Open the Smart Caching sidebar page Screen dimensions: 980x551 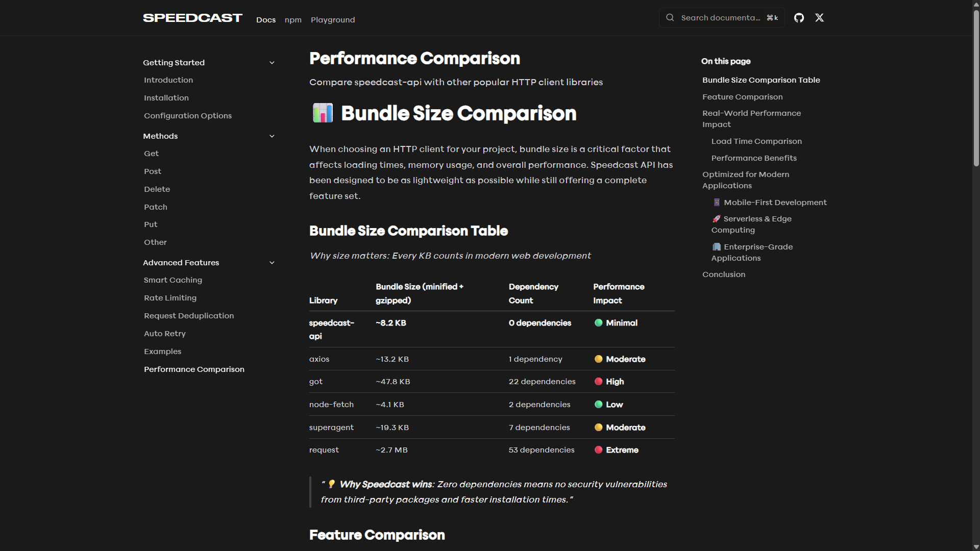point(173,280)
